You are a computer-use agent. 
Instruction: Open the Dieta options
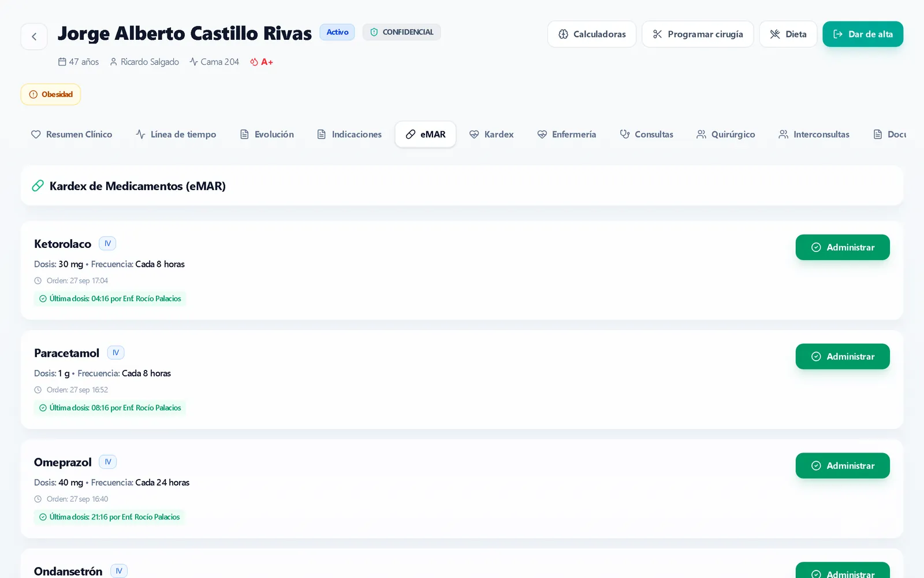pyautogui.click(x=788, y=34)
